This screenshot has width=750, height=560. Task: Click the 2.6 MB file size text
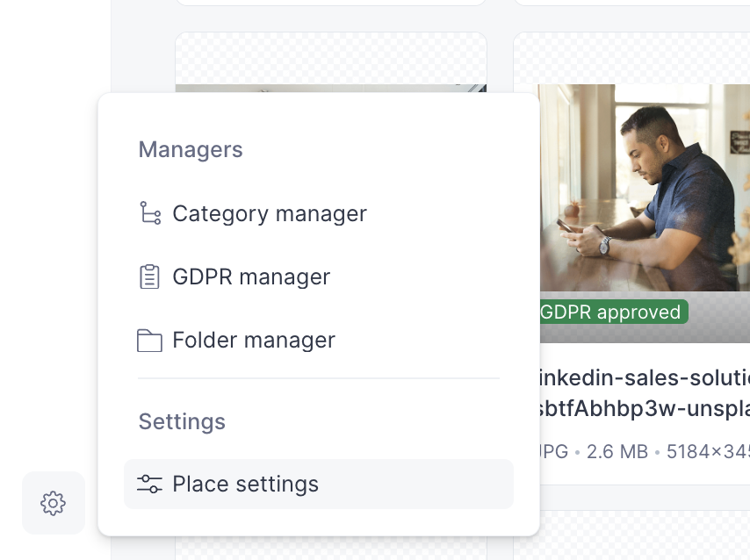click(617, 451)
